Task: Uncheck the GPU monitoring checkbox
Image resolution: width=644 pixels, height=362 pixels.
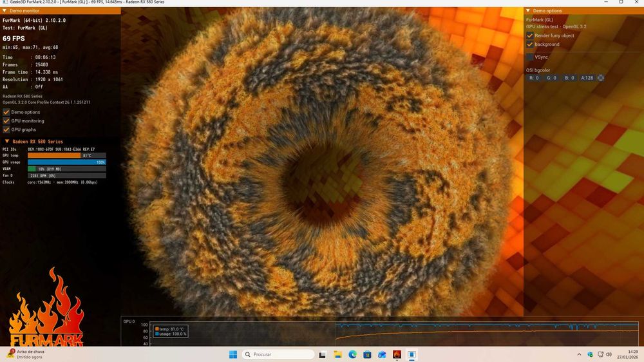Action: pos(6,121)
